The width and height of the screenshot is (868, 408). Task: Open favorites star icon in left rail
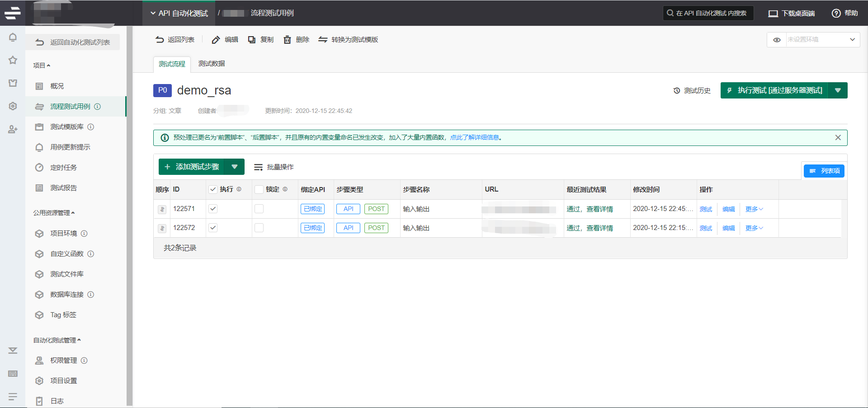coord(13,60)
